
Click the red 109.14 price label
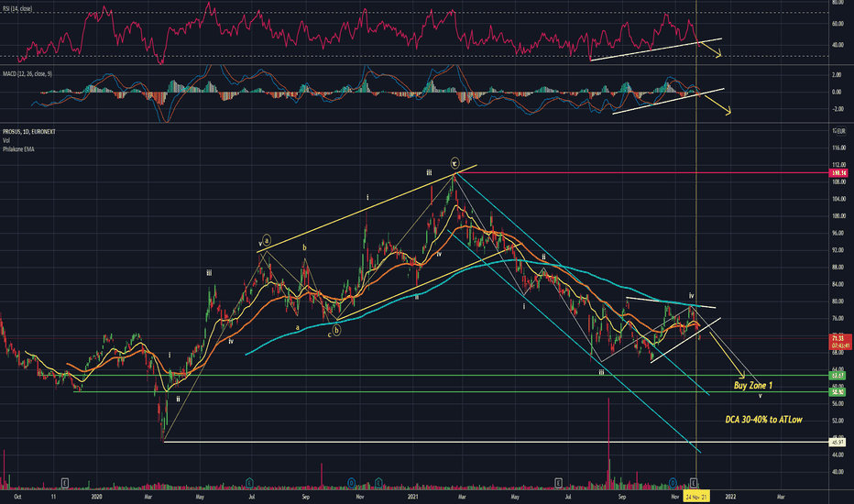(839, 172)
